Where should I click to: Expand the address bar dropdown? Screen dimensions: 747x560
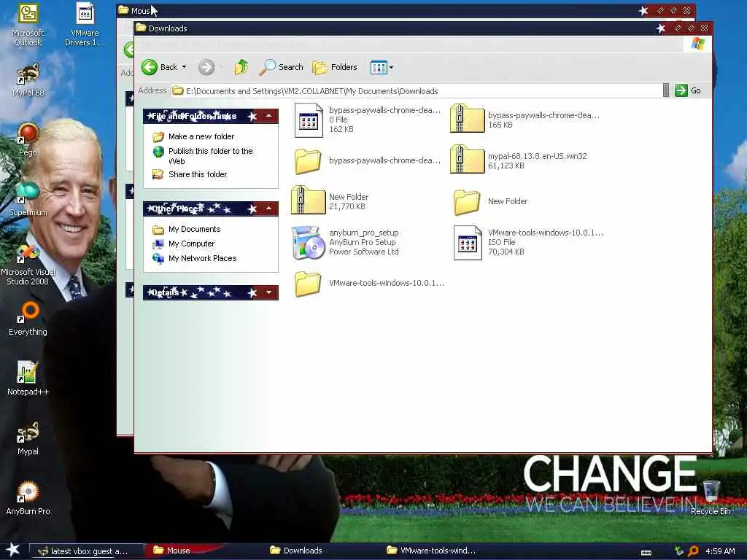666,90
